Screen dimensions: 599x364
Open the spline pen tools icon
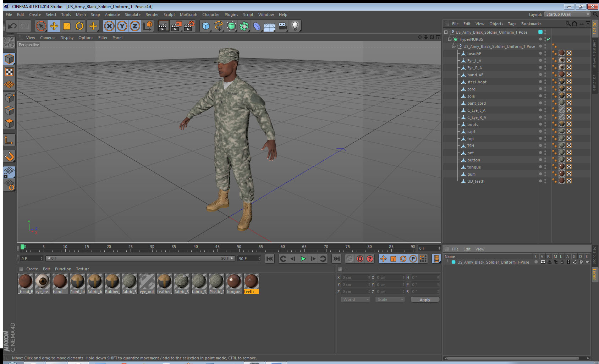coord(219,26)
